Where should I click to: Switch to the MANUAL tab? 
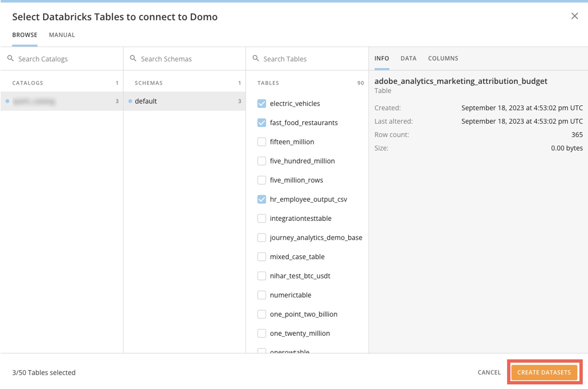(62, 35)
